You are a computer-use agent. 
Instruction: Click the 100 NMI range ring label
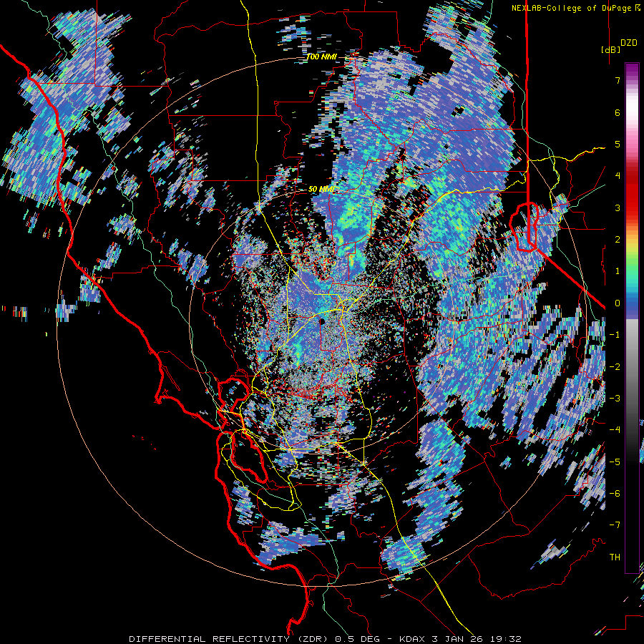tap(321, 57)
